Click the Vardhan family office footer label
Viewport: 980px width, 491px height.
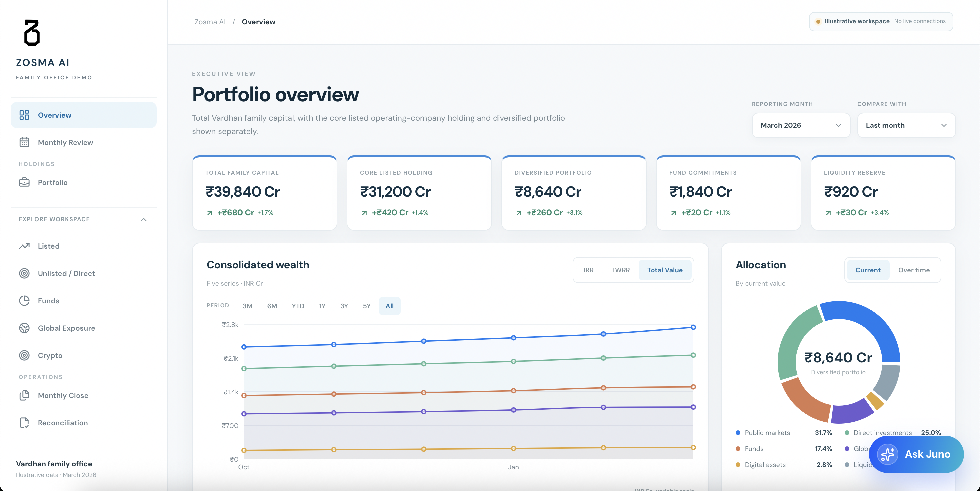pos(54,464)
